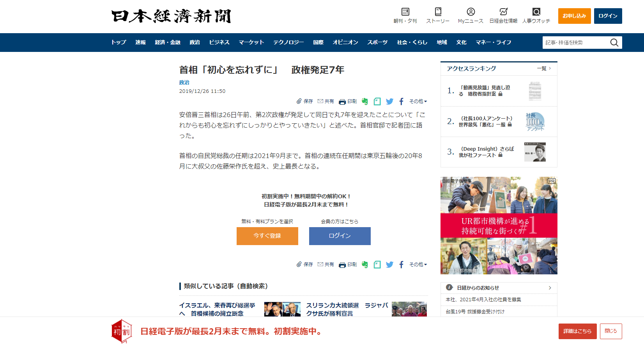Open the UR都市機構 advertisement image
The height and width of the screenshot is (345, 644).
click(x=499, y=226)
